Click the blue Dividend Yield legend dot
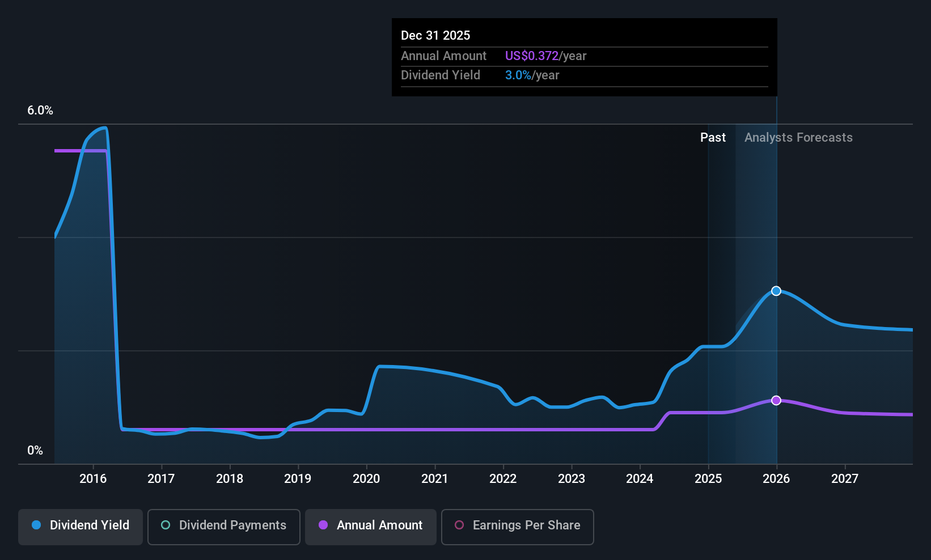 pyautogui.click(x=36, y=525)
